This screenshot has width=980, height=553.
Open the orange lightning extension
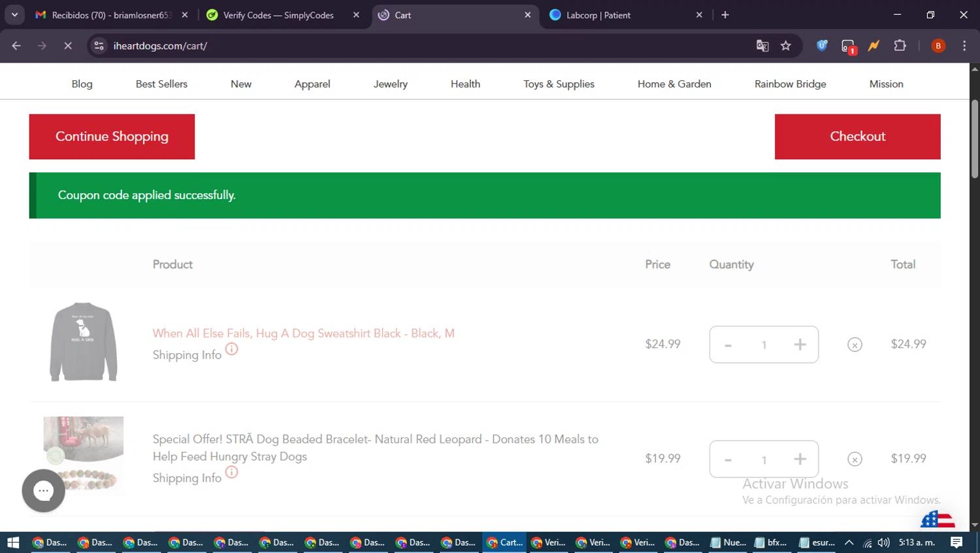tap(874, 46)
